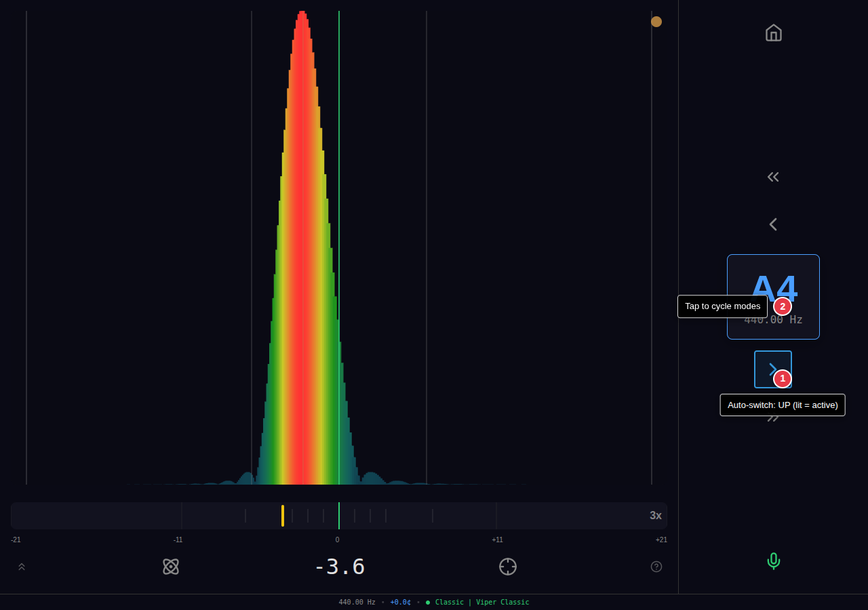This screenshot has height=610, width=868.
Task: Click the atom icon below the meter
Action: [171, 567]
